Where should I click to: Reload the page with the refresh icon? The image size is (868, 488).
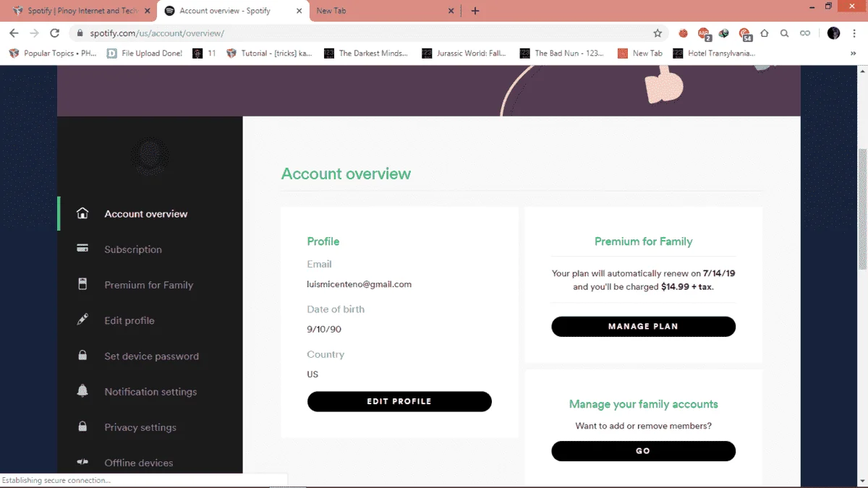point(54,33)
